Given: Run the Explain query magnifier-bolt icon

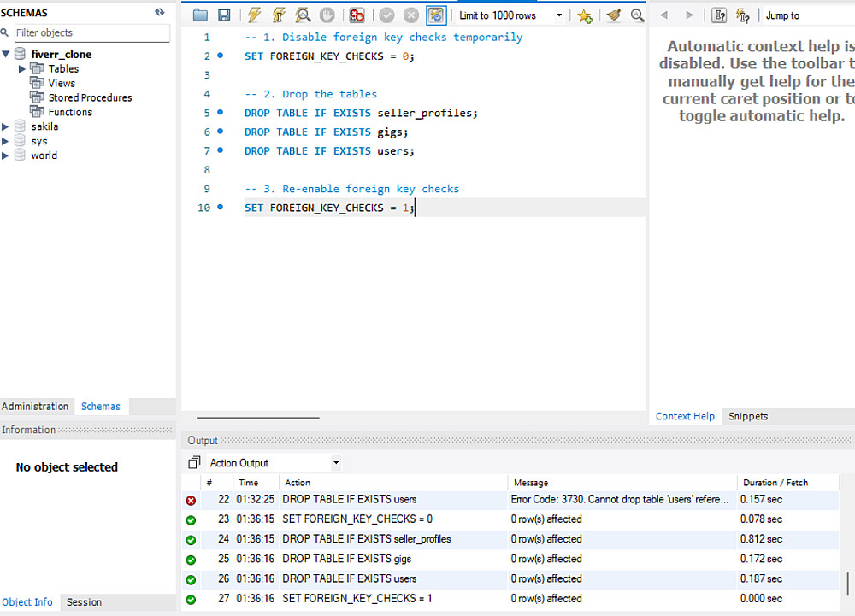Looking at the screenshot, I should [x=303, y=15].
